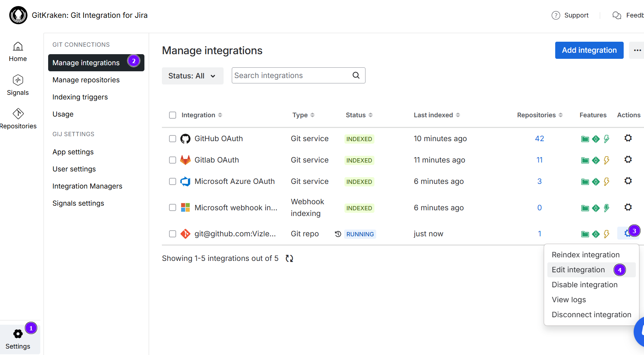Viewport: 644px width, 355px height.
Task: Sort by Last indexed column
Action: (x=437, y=115)
